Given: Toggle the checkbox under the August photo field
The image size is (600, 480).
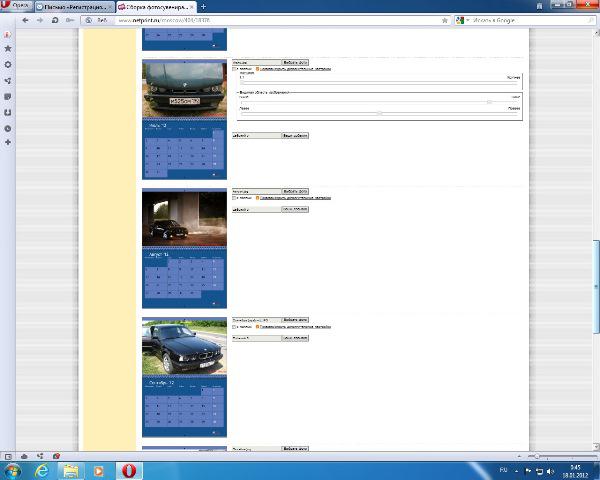Looking at the screenshot, I should 235,198.
